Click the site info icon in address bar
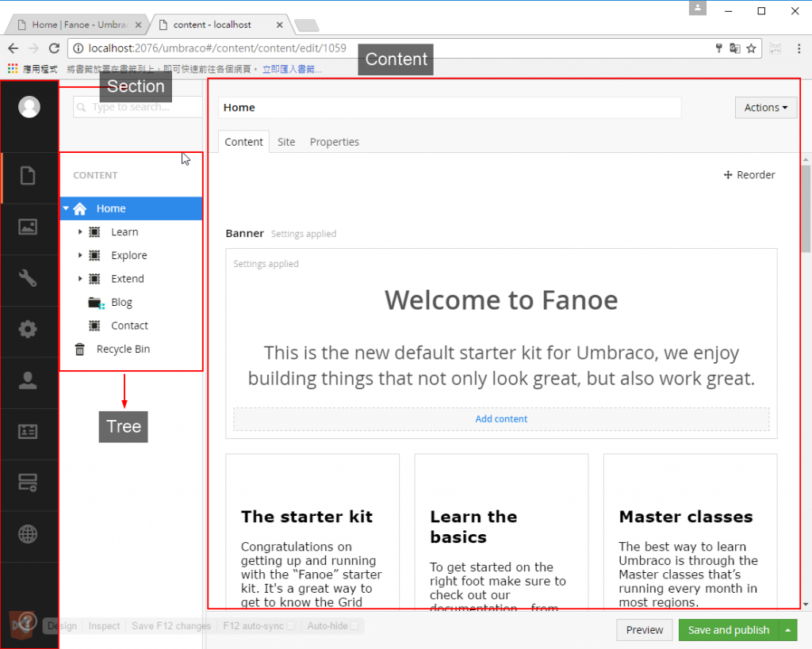Viewport: 812px width, 649px height. coord(79,48)
